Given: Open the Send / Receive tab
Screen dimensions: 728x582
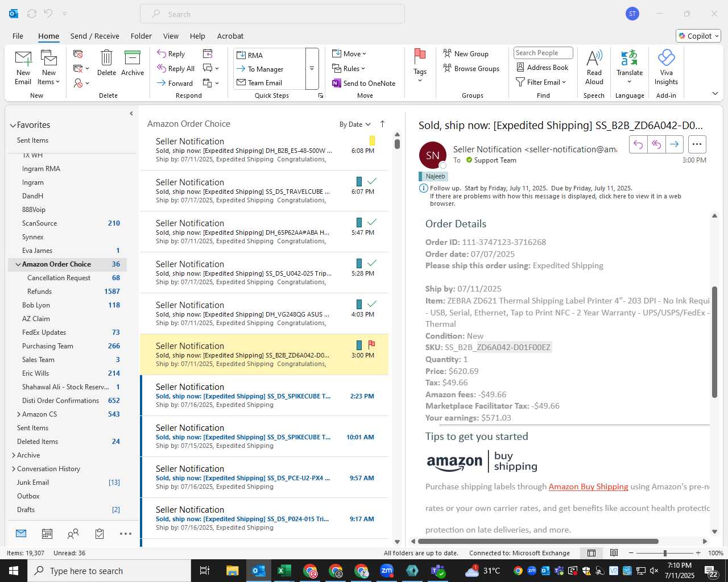Looking at the screenshot, I should [x=95, y=36].
